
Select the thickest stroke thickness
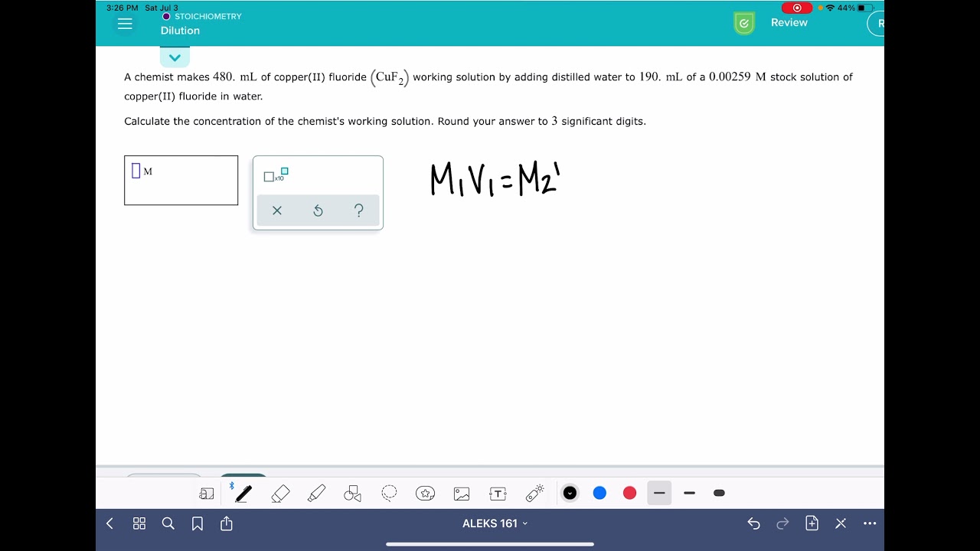pos(719,493)
